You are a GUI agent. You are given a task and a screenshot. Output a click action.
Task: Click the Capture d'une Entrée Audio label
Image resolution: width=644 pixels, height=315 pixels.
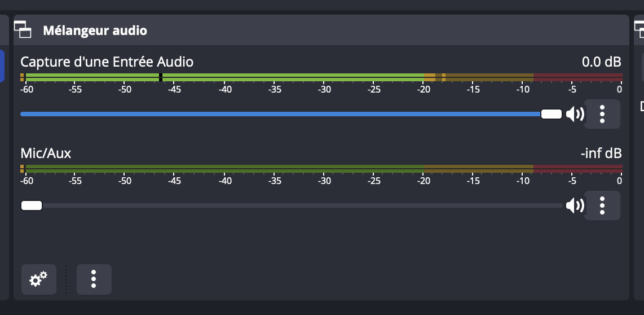[107, 62]
